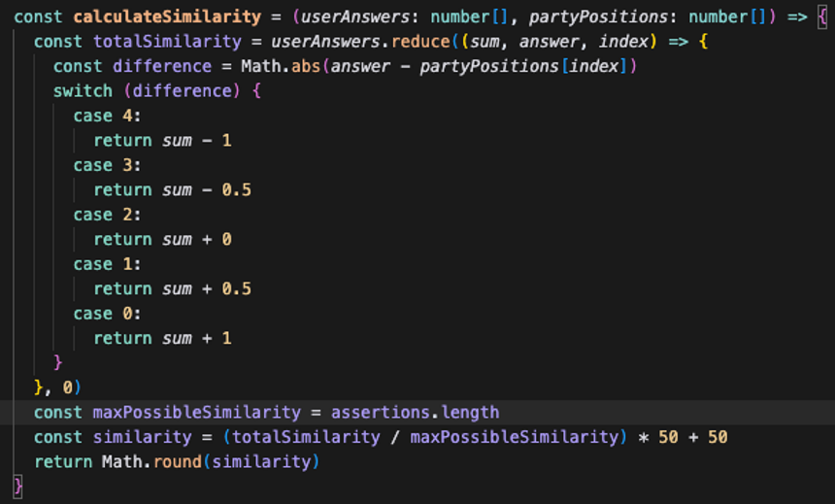Click 'maxPossibleSimilarity' in its const declaration
This screenshot has height=504, width=835.
196,413
